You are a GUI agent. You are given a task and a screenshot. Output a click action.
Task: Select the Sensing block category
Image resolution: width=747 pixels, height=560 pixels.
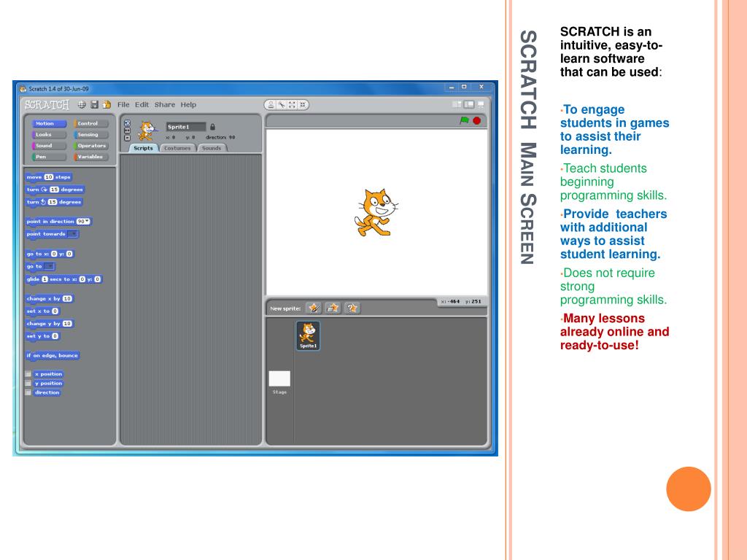(x=91, y=134)
